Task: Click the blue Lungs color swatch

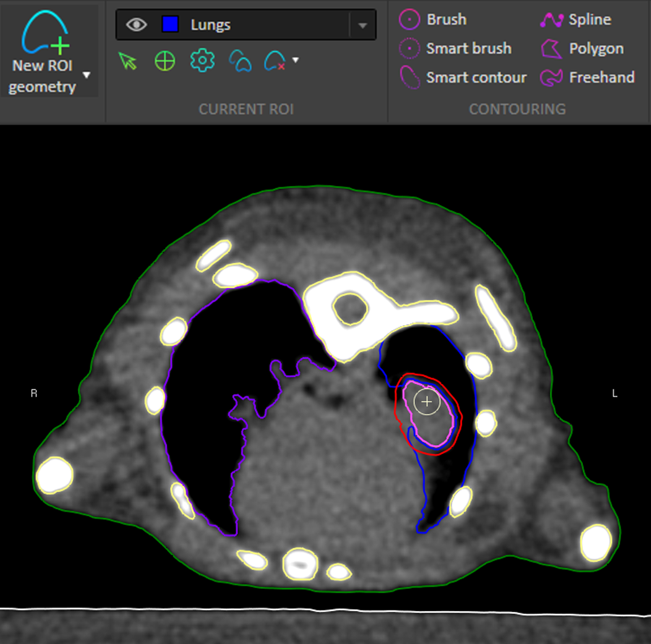Action: pos(170,25)
